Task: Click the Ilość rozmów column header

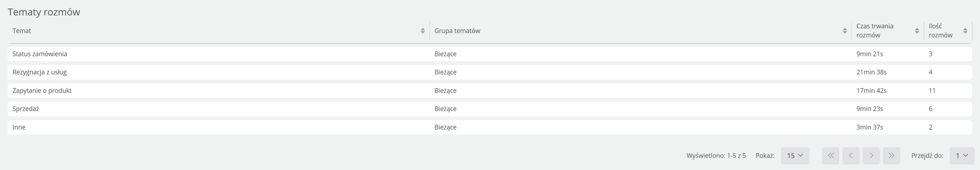Action: (x=941, y=31)
